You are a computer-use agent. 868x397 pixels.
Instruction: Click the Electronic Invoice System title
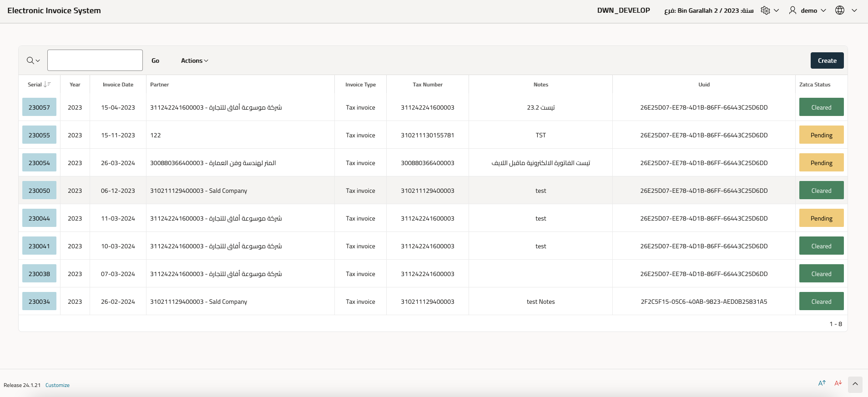coord(54,10)
